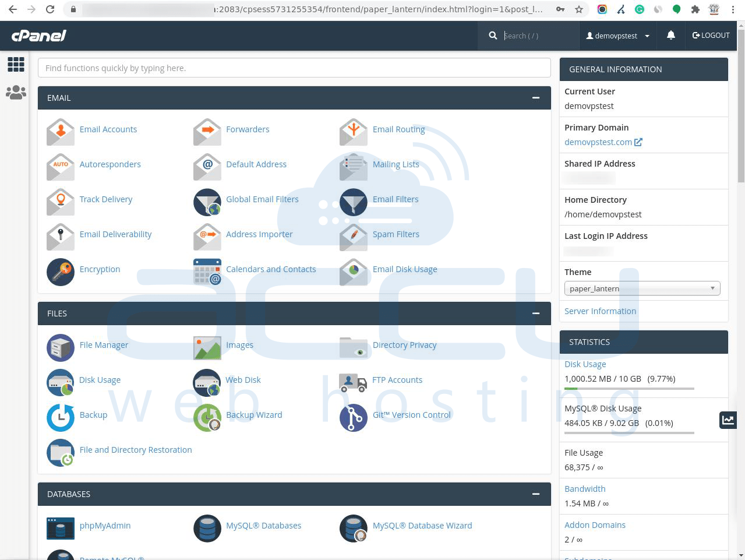This screenshot has height=560, width=745.
Task: Click the cPanel logo
Action: [39, 36]
